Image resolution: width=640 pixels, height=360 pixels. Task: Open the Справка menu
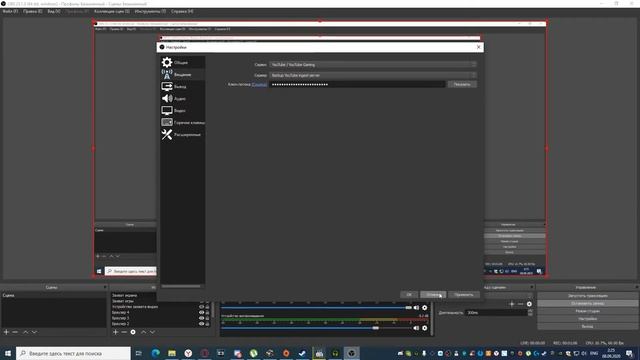click(x=182, y=11)
